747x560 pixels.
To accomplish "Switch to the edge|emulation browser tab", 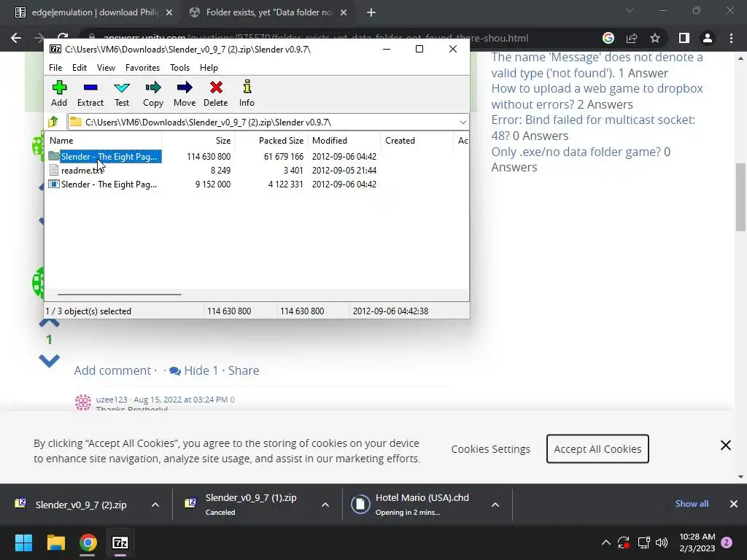I will 93,12.
